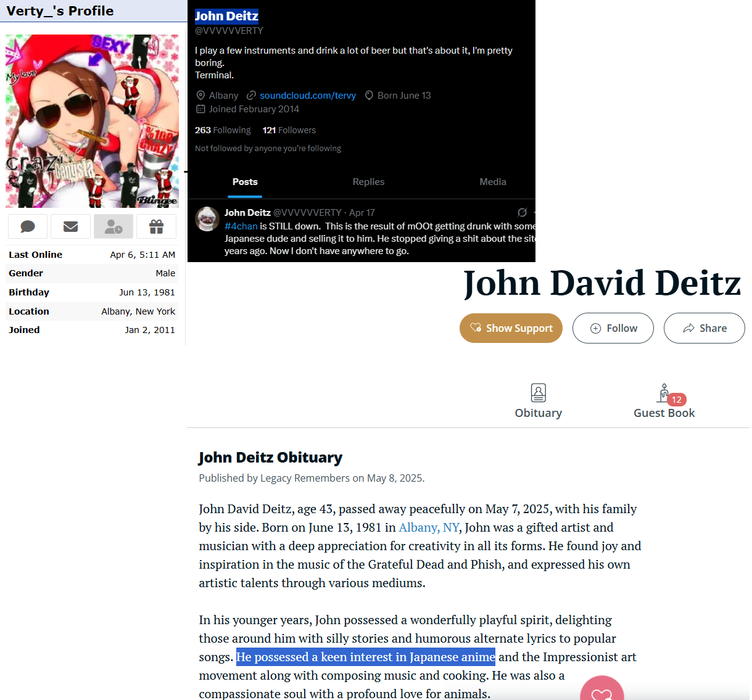This screenshot has width=752, height=700.
Task: Click the 12 notification badge on Guest Book
Action: point(677,400)
